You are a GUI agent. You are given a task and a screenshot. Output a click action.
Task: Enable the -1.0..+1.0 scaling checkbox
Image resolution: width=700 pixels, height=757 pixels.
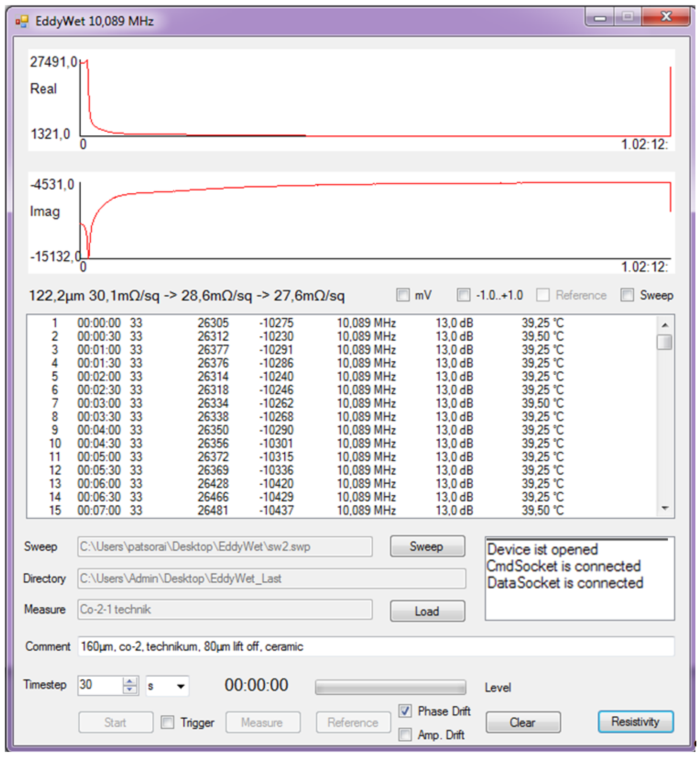click(x=464, y=295)
